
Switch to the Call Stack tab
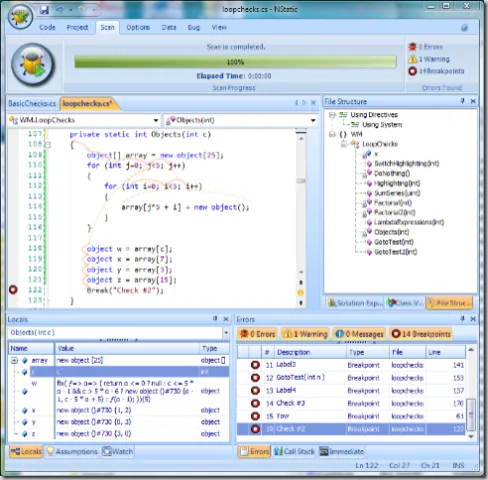[294, 452]
